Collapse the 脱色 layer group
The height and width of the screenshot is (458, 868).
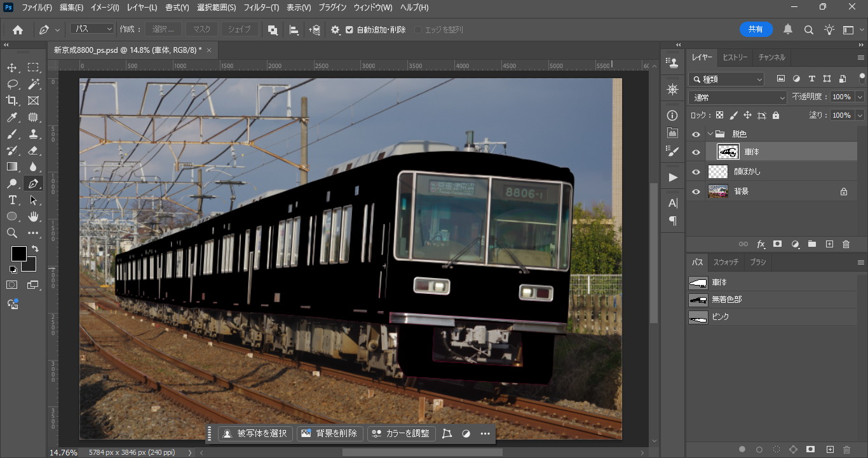click(710, 134)
